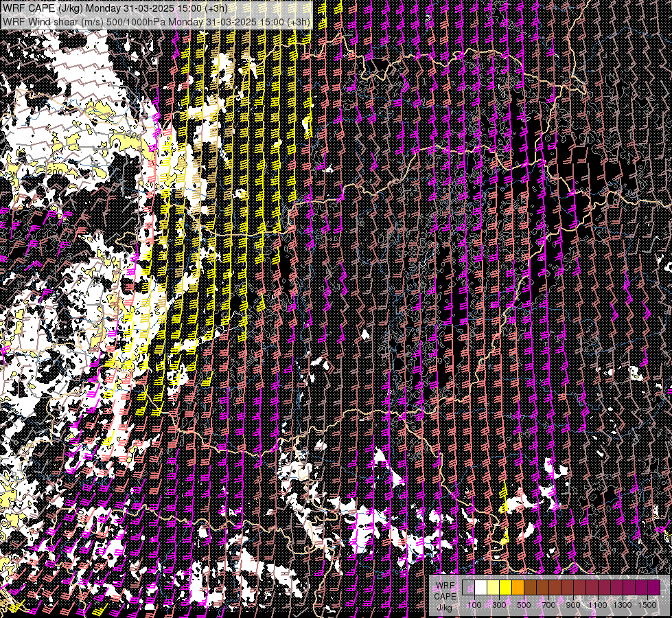
Task: Click the '500' legend value label
Action: pyautogui.click(x=524, y=605)
